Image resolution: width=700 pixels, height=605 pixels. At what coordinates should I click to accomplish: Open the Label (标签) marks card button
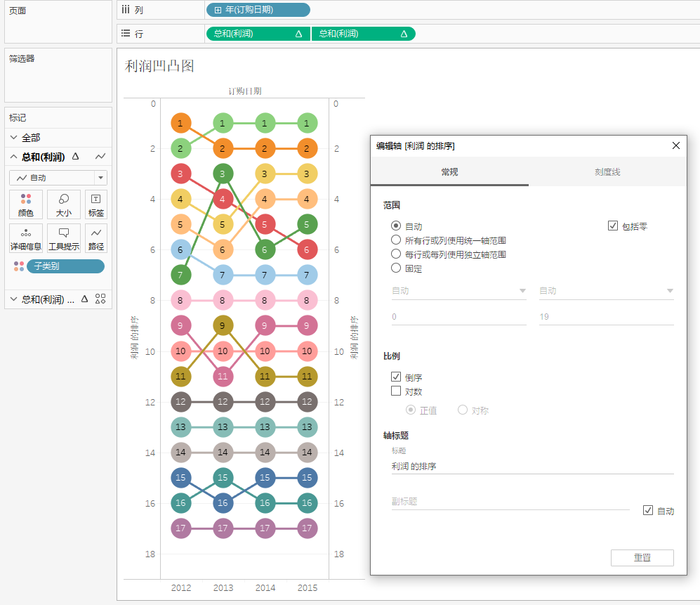coord(96,204)
